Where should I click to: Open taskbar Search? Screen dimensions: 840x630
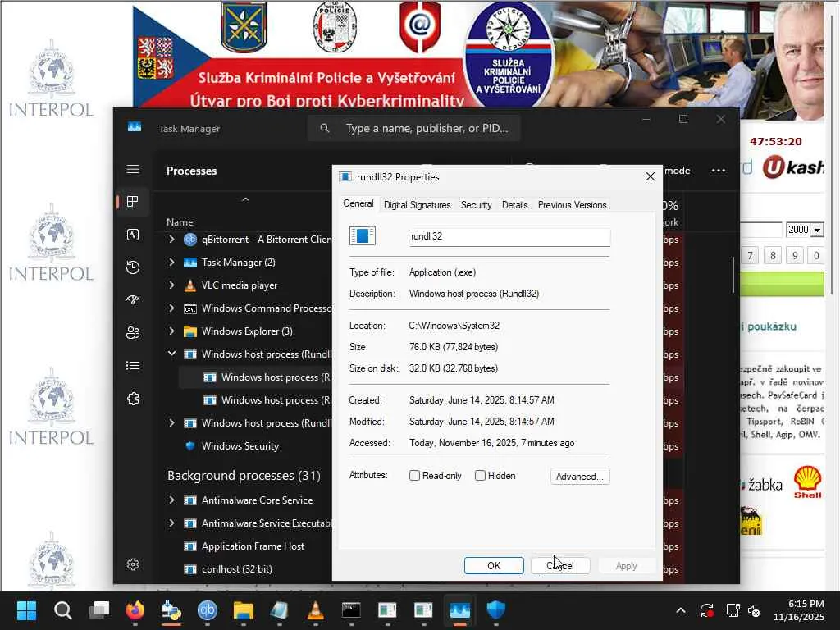62,610
